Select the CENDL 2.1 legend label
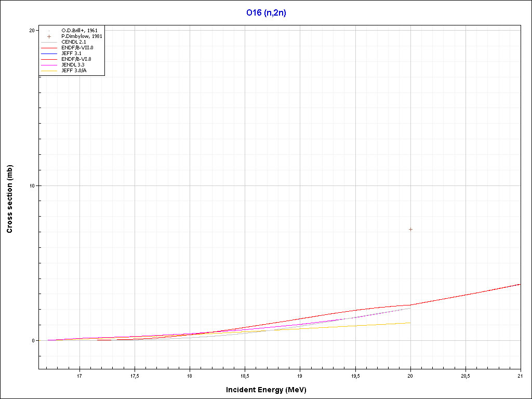 coord(73,42)
